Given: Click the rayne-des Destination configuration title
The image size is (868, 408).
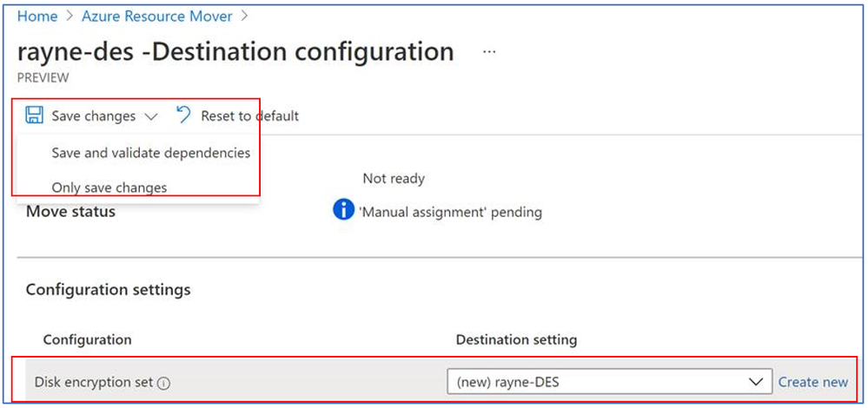Looking at the screenshot, I should [235, 51].
